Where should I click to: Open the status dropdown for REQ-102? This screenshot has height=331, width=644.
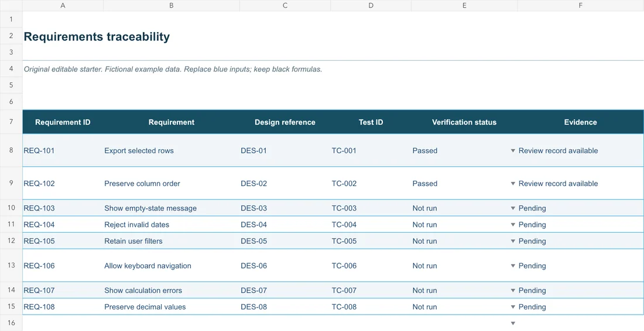click(513, 184)
